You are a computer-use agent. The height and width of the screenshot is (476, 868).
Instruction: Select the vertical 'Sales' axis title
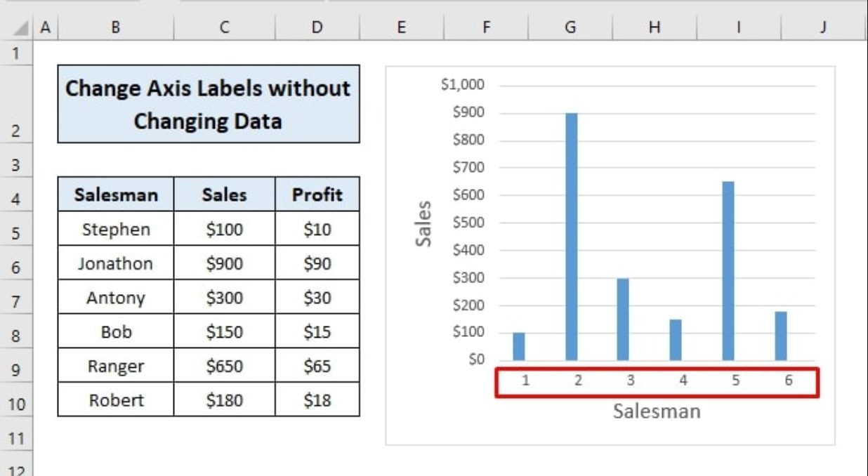click(423, 224)
